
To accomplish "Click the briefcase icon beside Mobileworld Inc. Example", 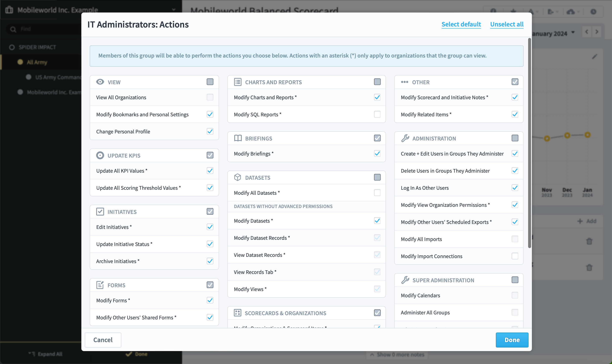I will pos(9,10).
